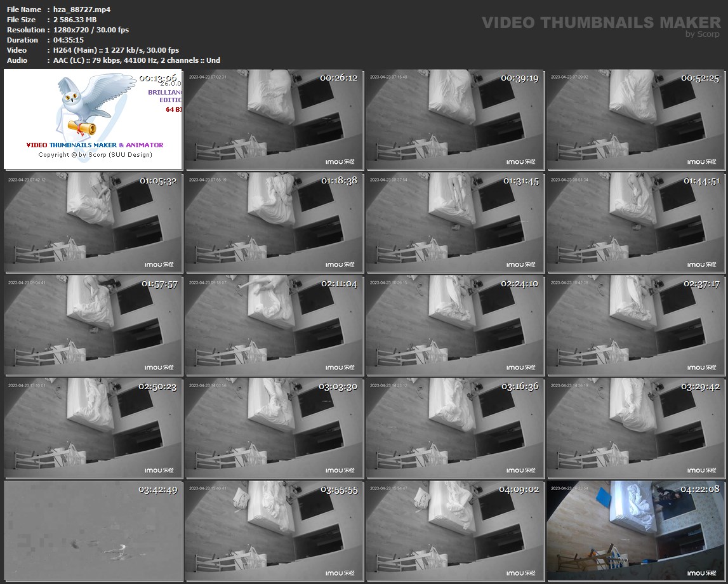Click the file name hza_88727.mp4
Image resolution: width=728 pixels, height=584 pixels.
tap(82, 10)
